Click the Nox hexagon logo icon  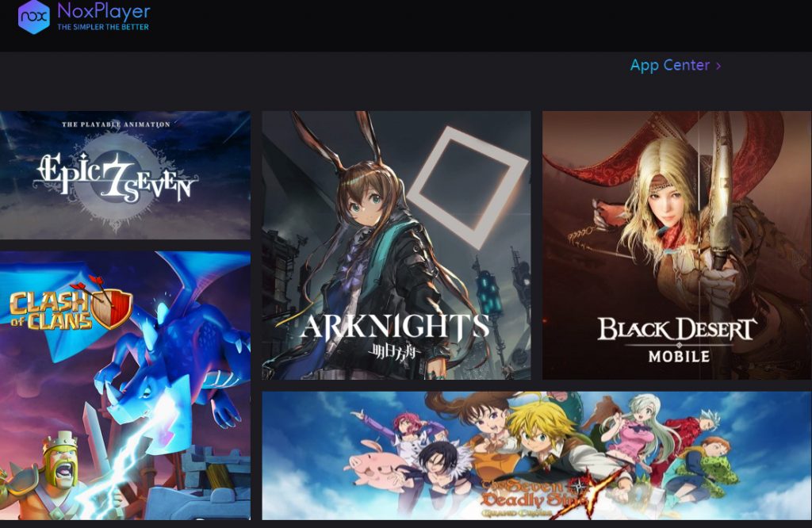(33, 17)
